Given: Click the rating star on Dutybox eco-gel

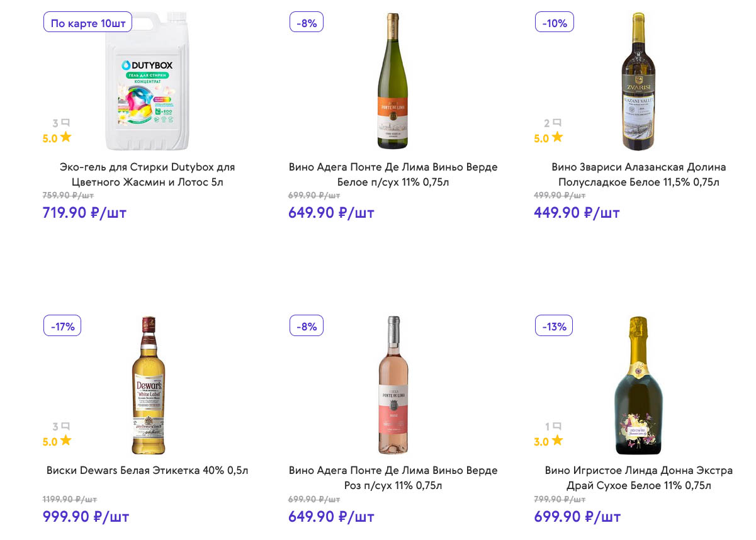Looking at the screenshot, I should [x=66, y=137].
